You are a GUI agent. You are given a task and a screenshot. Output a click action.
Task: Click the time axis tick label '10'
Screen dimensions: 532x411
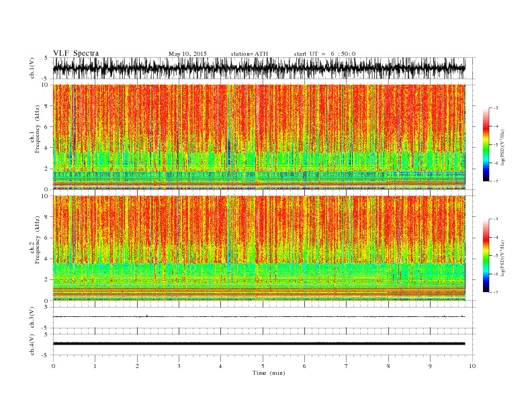click(x=472, y=366)
